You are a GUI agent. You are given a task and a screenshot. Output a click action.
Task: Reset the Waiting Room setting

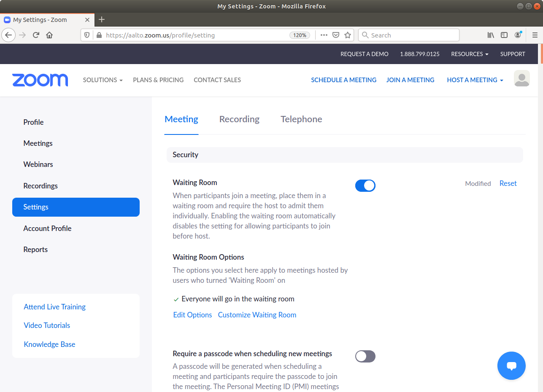(508, 183)
